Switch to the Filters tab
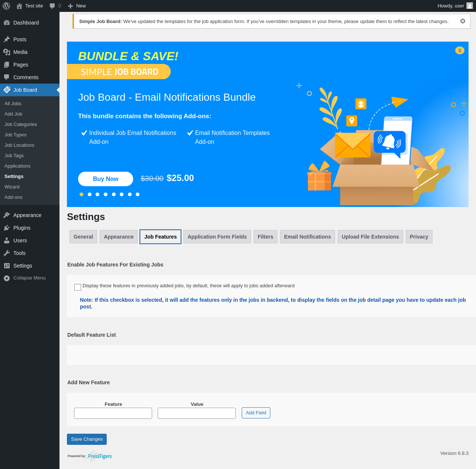The width and height of the screenshot is (476, 469). [x=266, y=237]
